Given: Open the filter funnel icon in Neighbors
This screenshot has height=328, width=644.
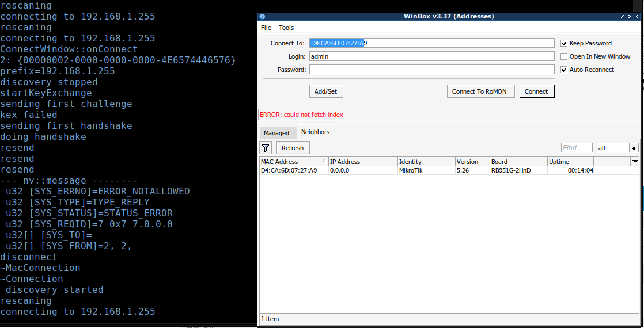Looking at the screenshot, I should tap(266, 148).
